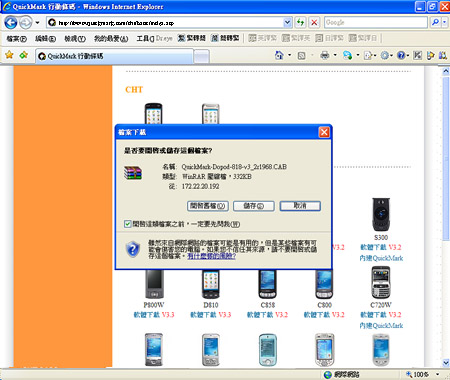The width and height of the screenshot is (450, 380).
Task: Expand the address bar history dropdown
Action: (287, 23)
